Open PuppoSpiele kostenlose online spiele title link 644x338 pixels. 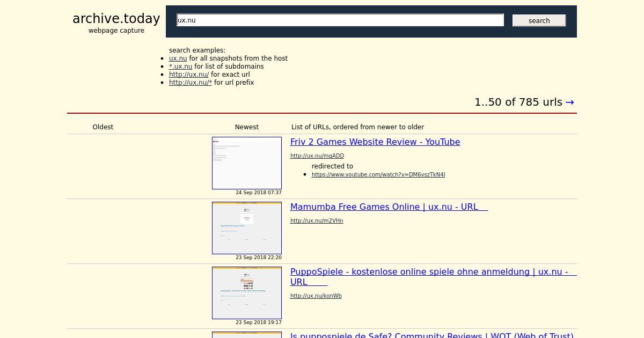(434, 277)
